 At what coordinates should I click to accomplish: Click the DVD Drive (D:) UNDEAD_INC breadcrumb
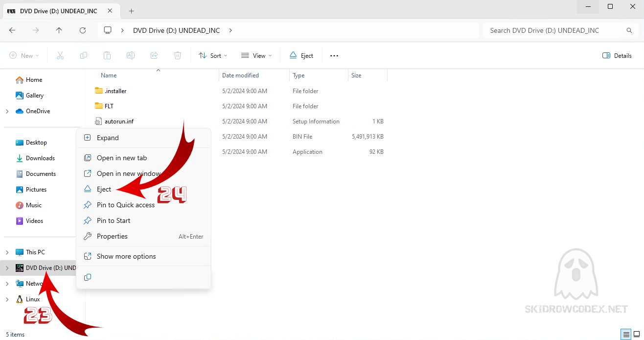pos(177,30)
